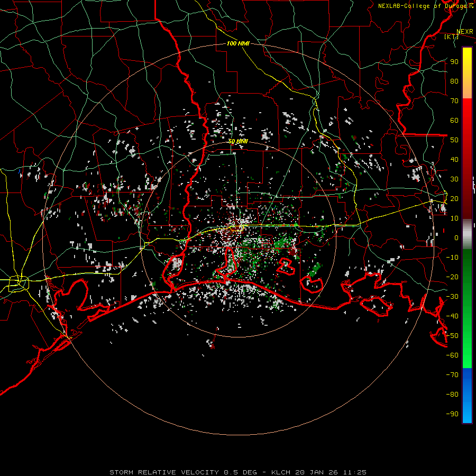476x476 pixels.
Task: Pick the dark green segment near -20 knots
Action: point(467,270)
